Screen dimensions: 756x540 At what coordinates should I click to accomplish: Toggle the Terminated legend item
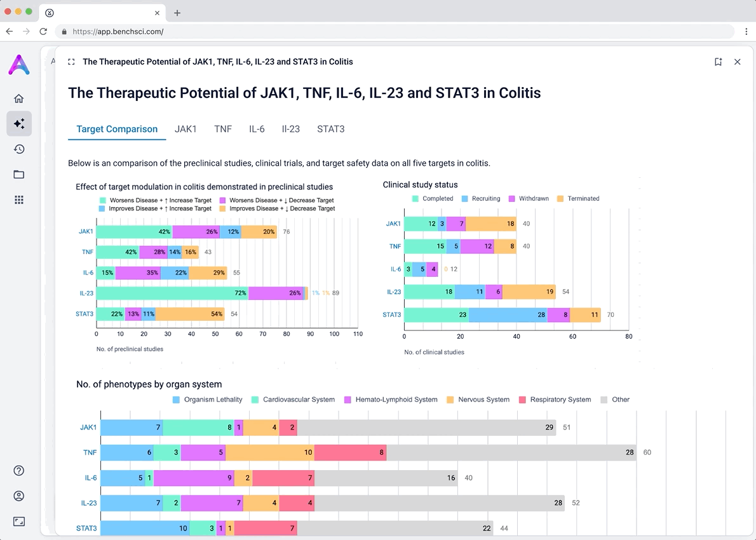coord(578,199)
